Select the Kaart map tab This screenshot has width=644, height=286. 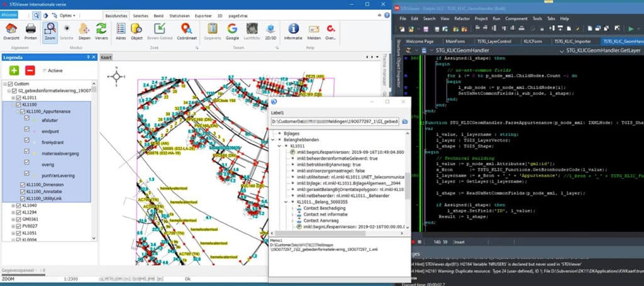(x=106, y=57)
